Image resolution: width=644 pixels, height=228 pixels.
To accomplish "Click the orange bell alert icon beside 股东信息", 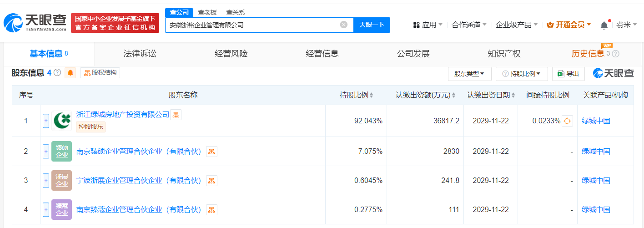I will click(x=70, y=73).
